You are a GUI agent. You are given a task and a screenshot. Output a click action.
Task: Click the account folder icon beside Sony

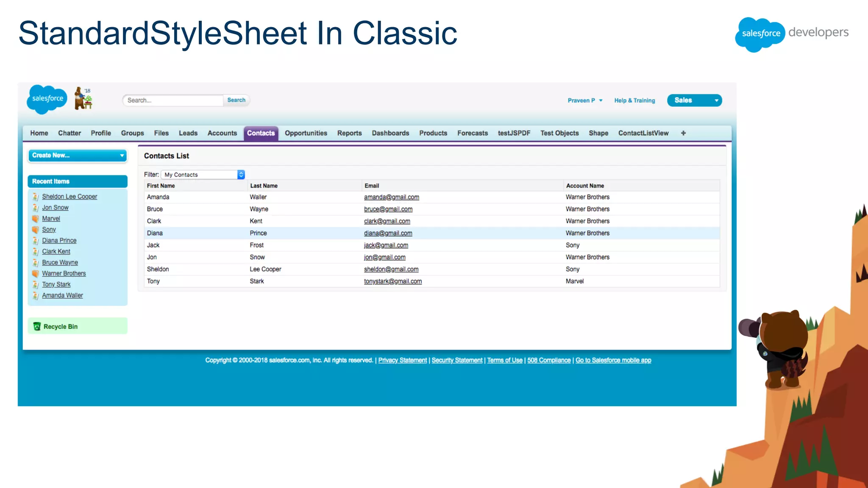[x=36, y=230]
